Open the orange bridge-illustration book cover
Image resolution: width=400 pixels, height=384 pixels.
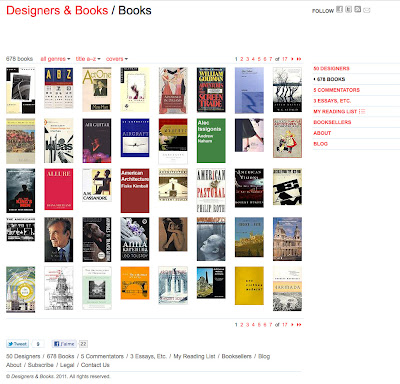pyautogui.click(x=135, y=283)
